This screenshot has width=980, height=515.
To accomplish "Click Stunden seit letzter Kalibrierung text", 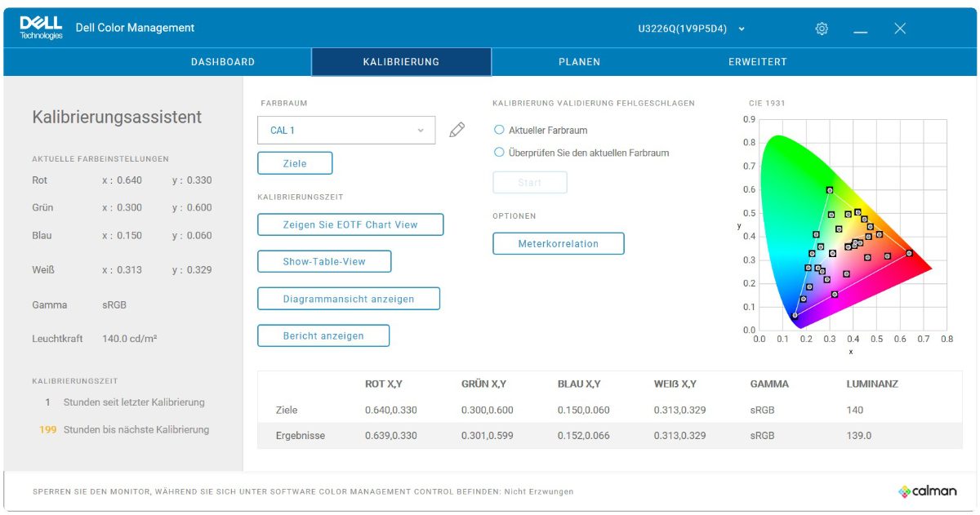I will tap(134, 402).
